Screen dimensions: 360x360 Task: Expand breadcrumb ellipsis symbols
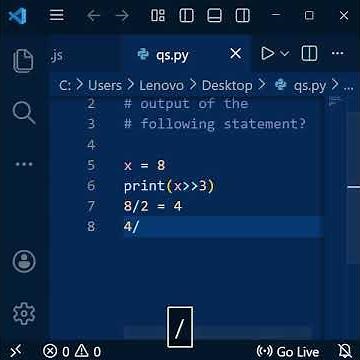click(x=348, y=87)
